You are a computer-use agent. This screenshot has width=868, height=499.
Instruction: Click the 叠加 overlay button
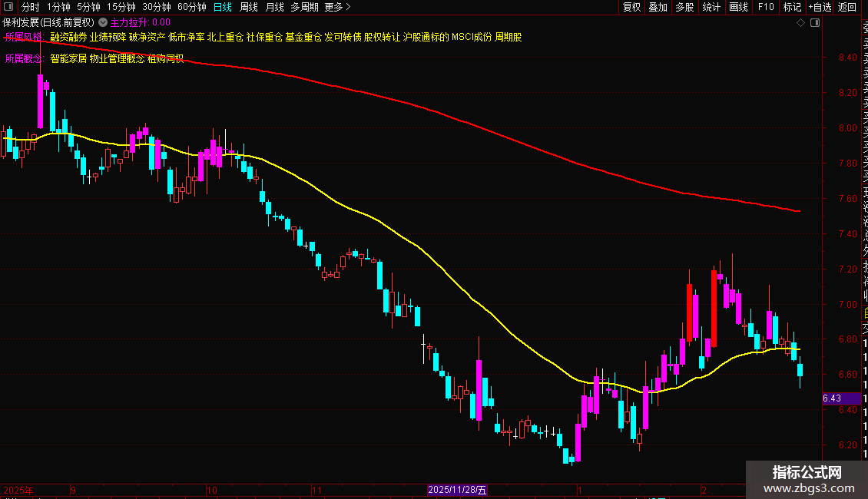pyautogui.click(x=658, y=7)
